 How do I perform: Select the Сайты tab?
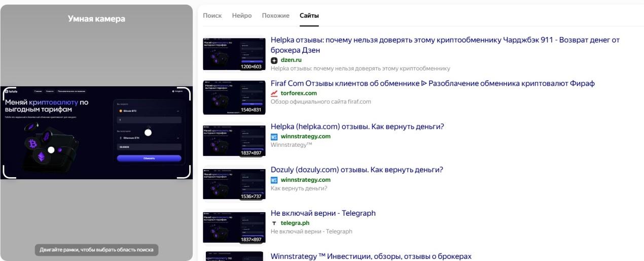309,16
